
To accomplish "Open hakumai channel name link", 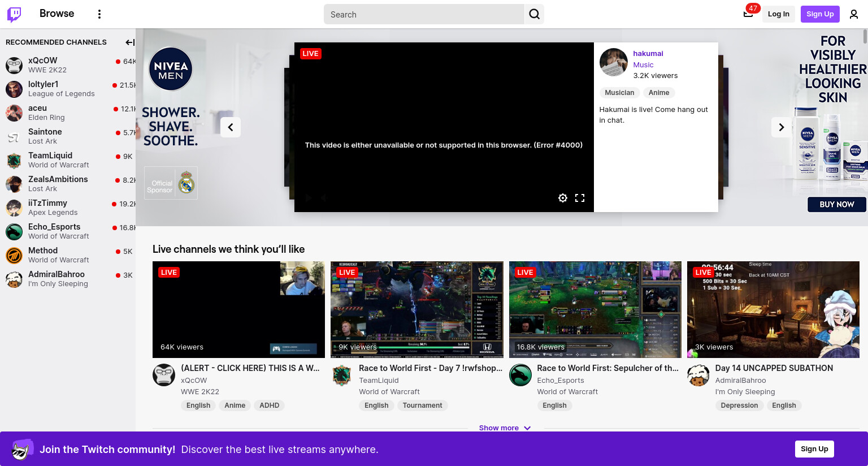I will pos(648,54).
